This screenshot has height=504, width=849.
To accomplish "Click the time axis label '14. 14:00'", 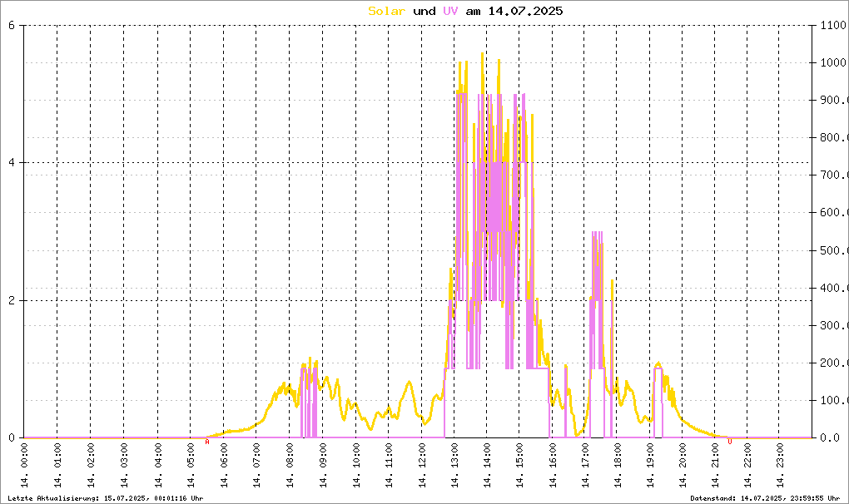I will 487,466.
